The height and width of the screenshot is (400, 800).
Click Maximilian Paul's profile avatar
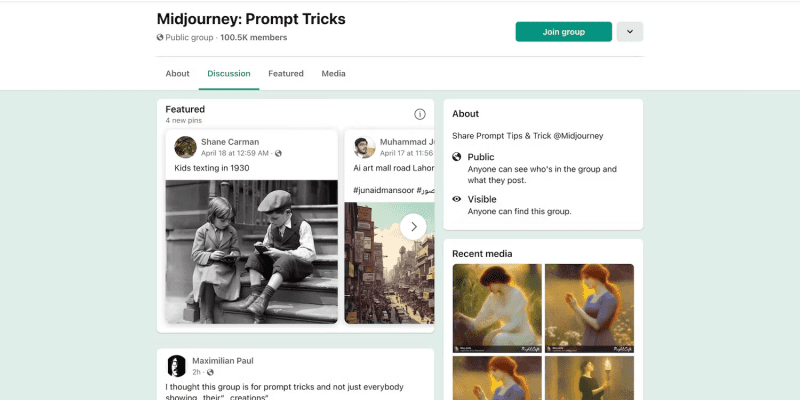click(177, 366)
